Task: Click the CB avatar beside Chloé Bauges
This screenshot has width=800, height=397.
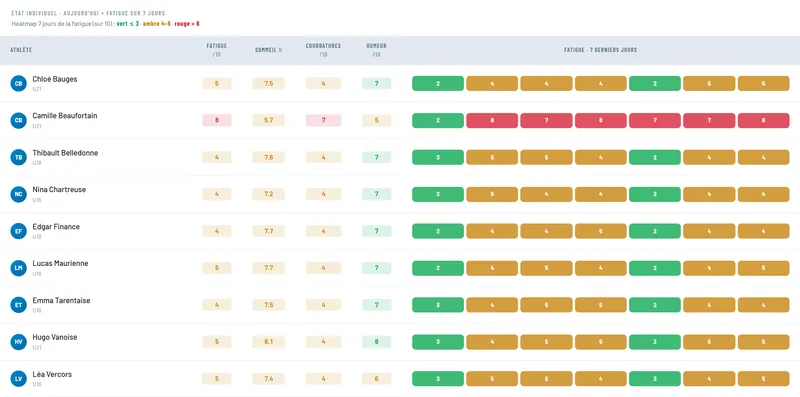Action: point(18,83)
